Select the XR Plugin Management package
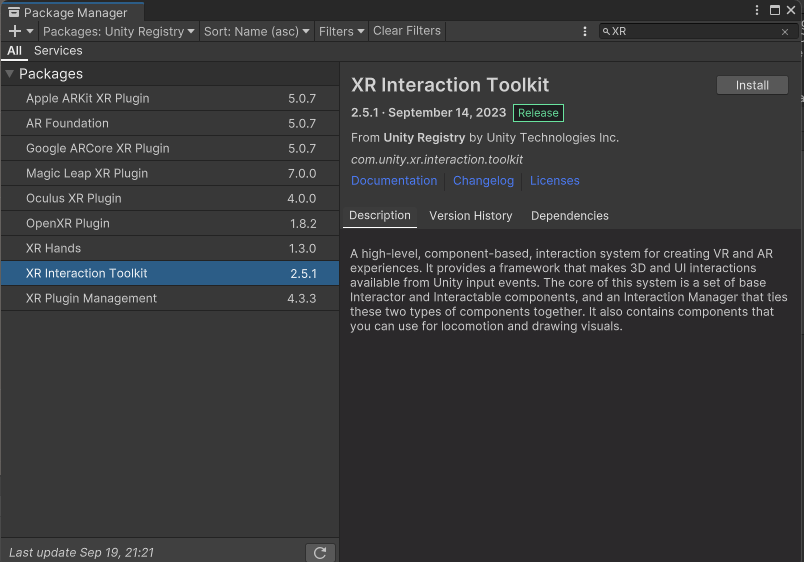 (170, 298)
